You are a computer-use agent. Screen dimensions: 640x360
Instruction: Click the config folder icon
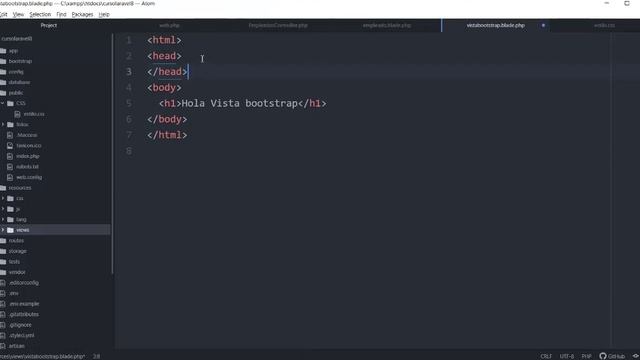point(3,72)
